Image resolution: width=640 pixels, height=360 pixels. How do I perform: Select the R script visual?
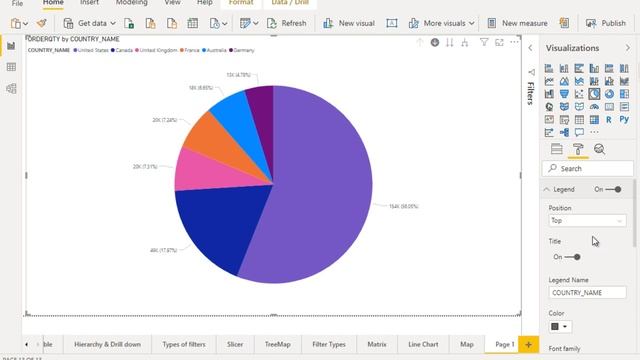click(x=609, y=120)
